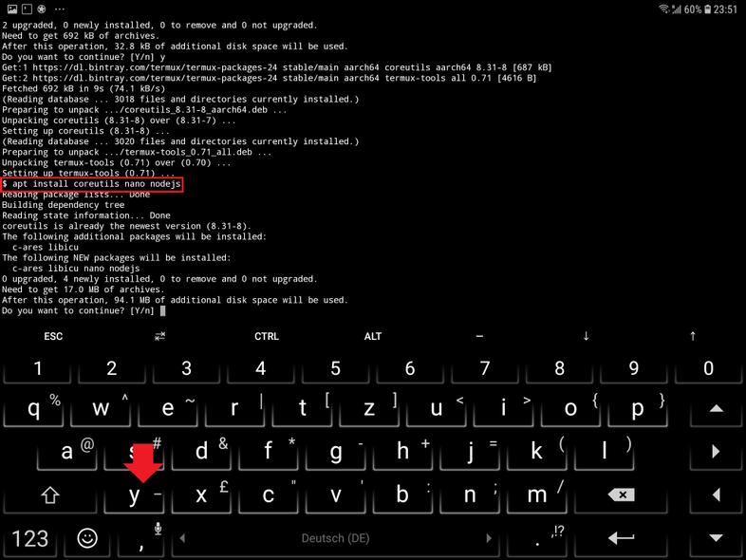
Task: Switch to 123 symbols layout
Action: coord(30,538)
